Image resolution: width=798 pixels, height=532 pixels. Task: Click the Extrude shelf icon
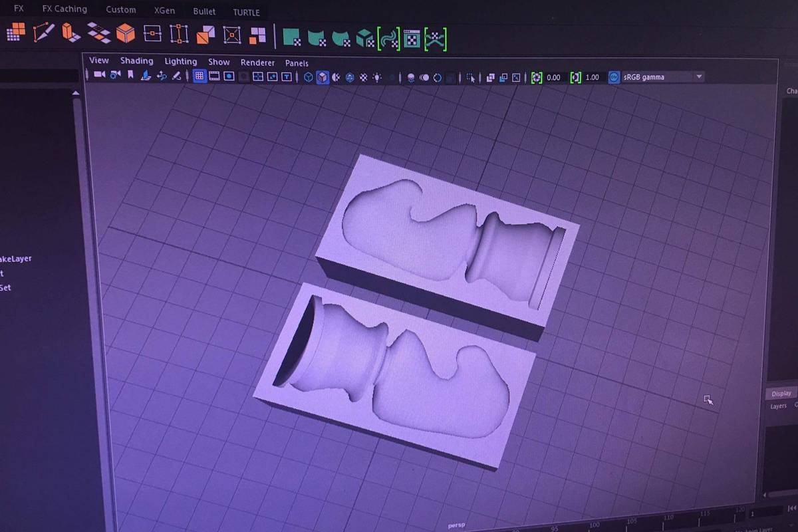[x=70, y=32]
